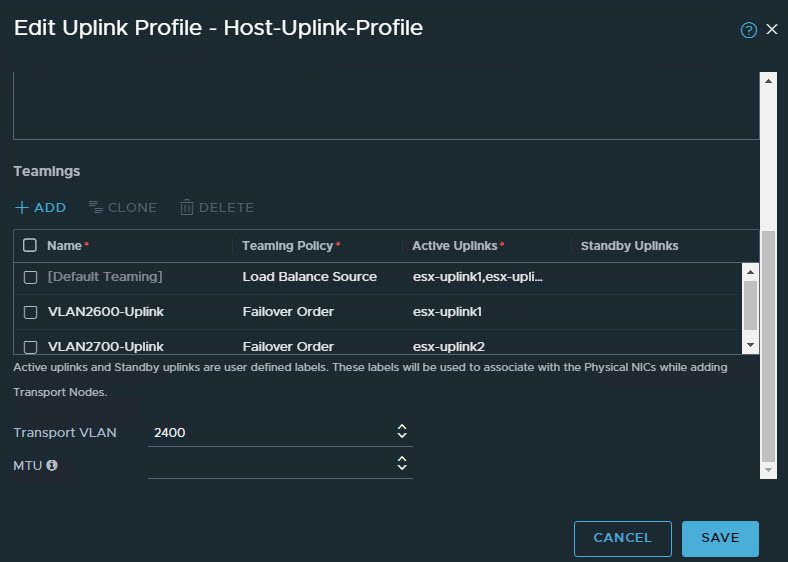Tick the VLAN2700-Uplink row checkbox

pos(30,347)
